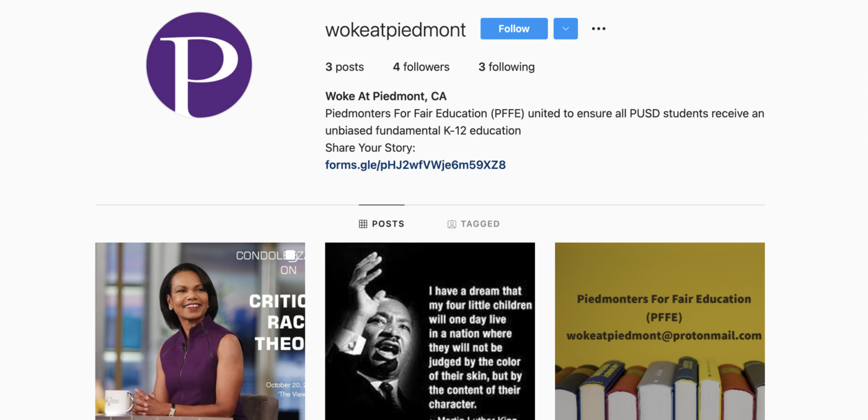
Task: Select the POSTS tab
Action: point(382,224)
